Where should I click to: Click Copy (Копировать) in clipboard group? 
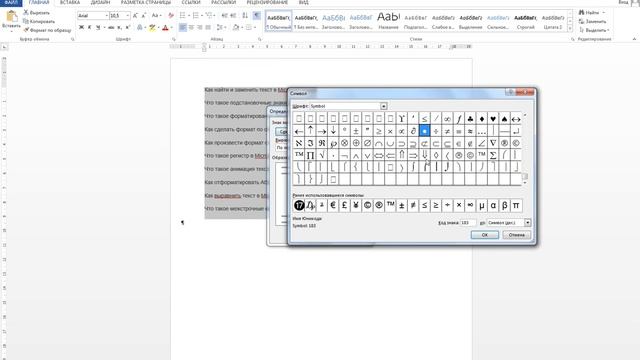coord(39,21)
